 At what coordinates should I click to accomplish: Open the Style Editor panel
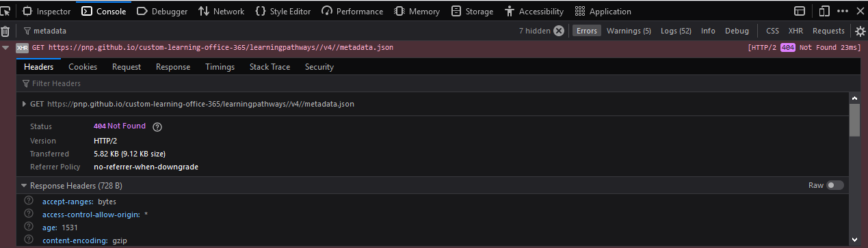coord(282,11)
